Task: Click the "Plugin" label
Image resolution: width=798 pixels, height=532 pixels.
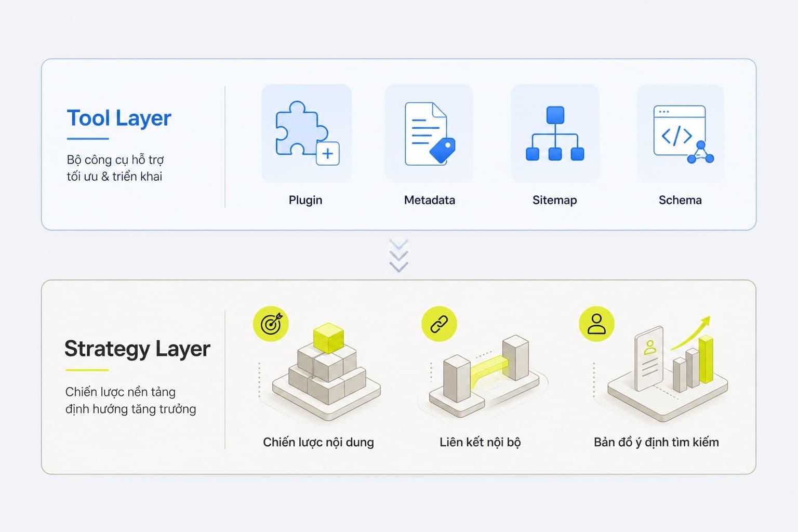Action: 305,200
